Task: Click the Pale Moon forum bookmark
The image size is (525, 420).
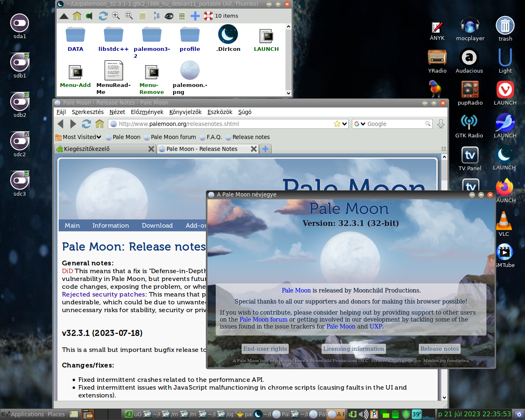Action: pyautogui.click(x=170, y=137)
